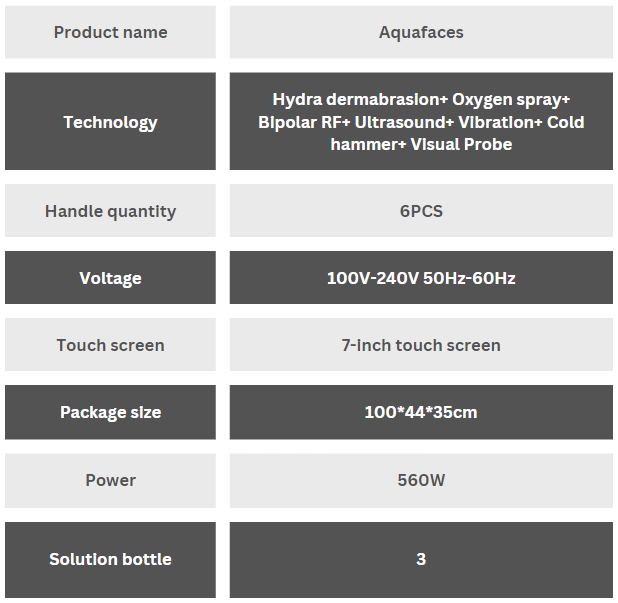Click the Package size label cell
Screen dimensions: 618x603
110,412
